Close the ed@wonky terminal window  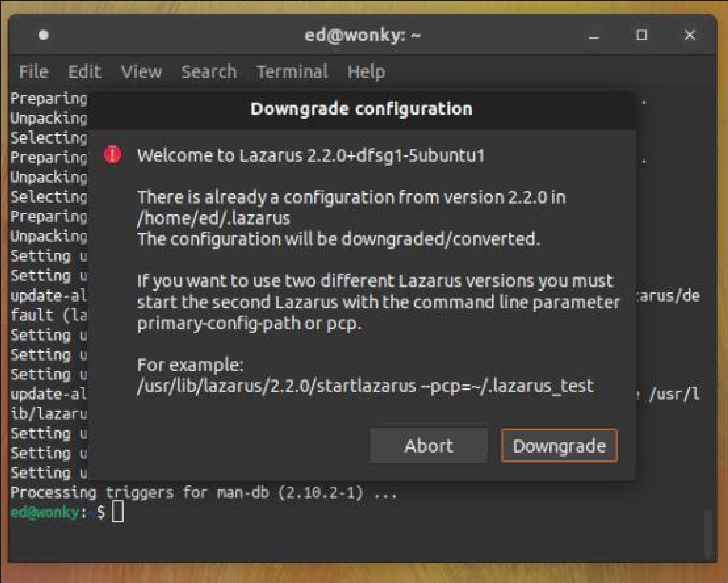[689, 35]
